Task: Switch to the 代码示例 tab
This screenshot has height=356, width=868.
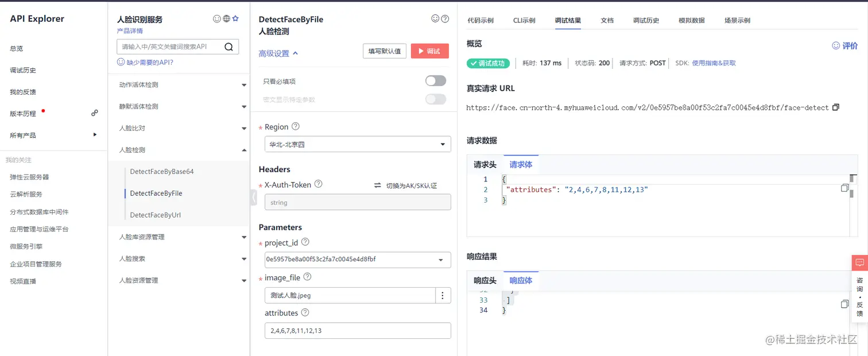Action: coord(480,20)
